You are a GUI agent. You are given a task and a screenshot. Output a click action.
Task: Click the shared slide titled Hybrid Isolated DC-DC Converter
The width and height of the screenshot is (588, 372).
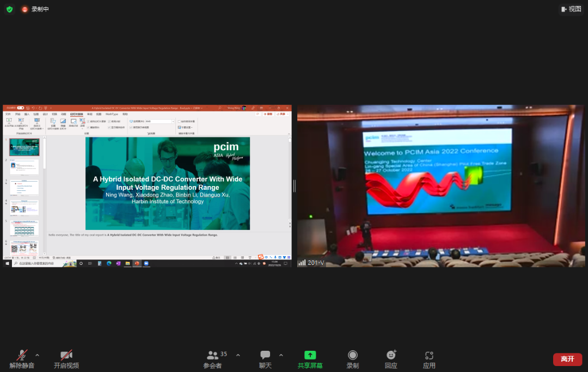tap(168, 183)
